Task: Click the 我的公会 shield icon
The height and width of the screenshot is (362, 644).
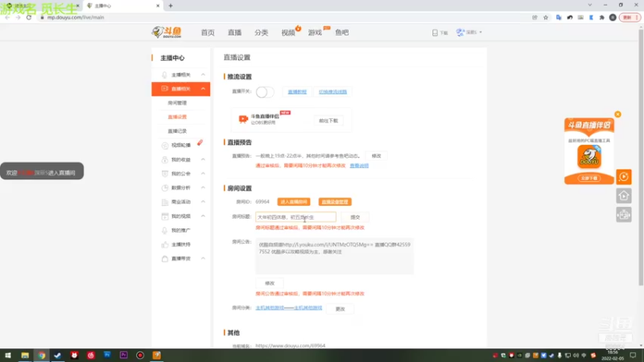Action: (x=165, y=174)
